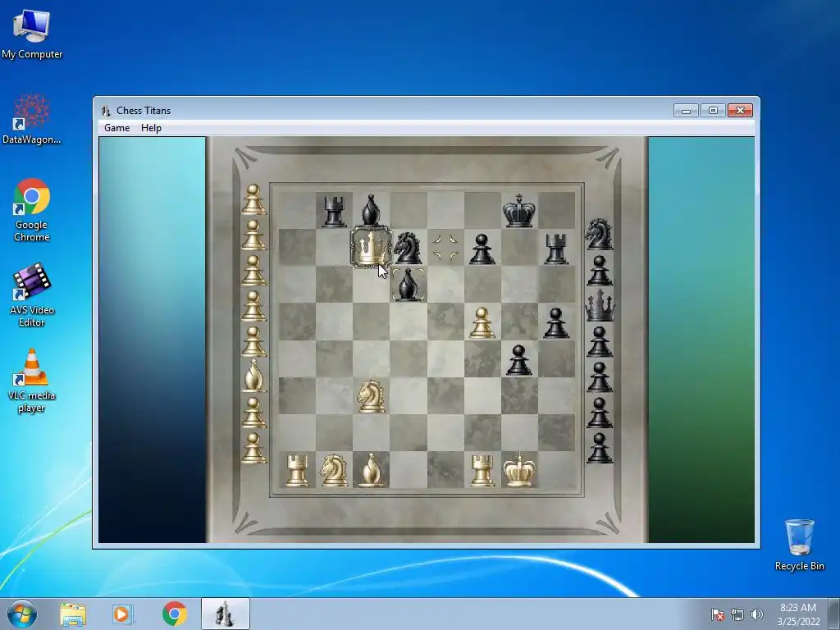Click the black pawn left of the black rook on the seventh rank

pos(482,249)
